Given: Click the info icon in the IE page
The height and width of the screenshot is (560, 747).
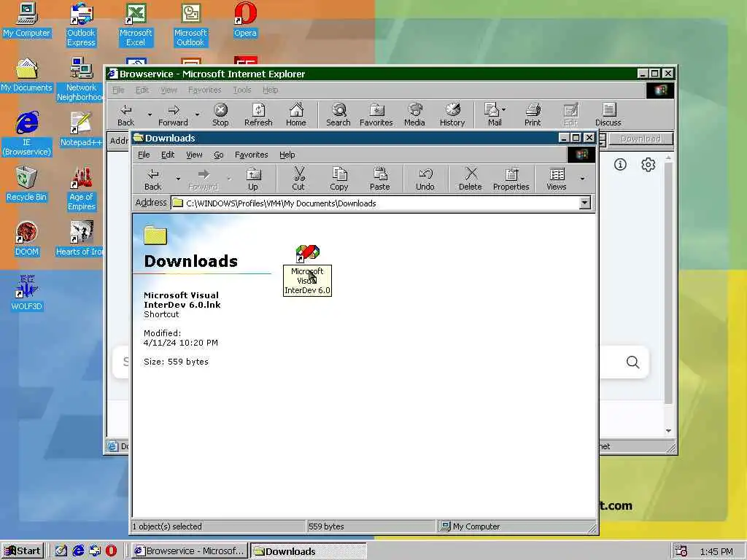Looking at the screenshot, I should (620, 165).
